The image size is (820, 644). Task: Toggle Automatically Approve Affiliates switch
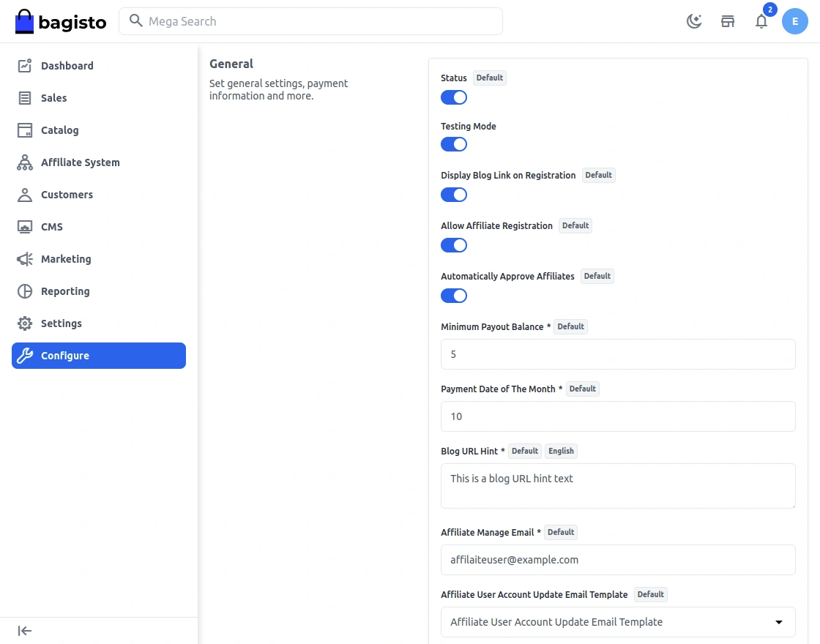(x=454, y=296)
